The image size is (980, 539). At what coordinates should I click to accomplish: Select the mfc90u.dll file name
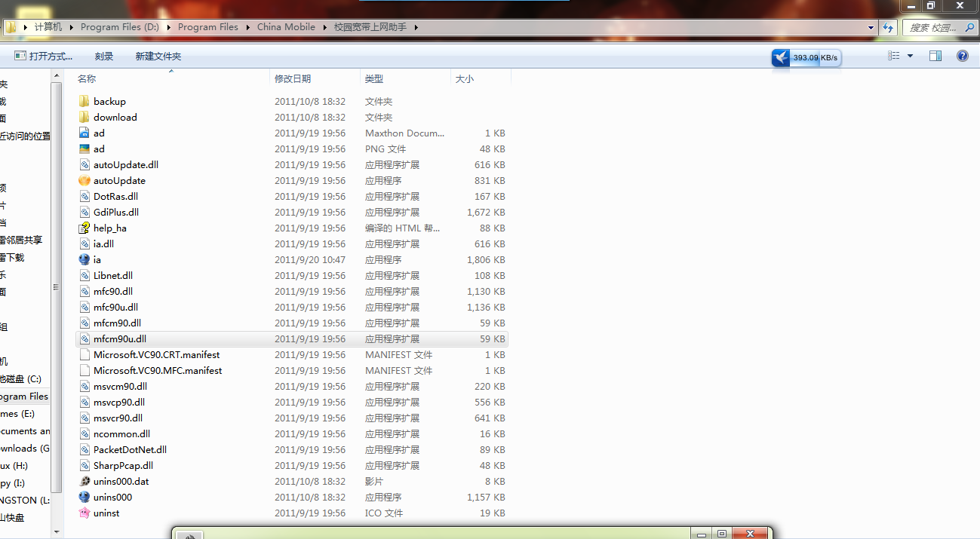(x=116, y=307)
